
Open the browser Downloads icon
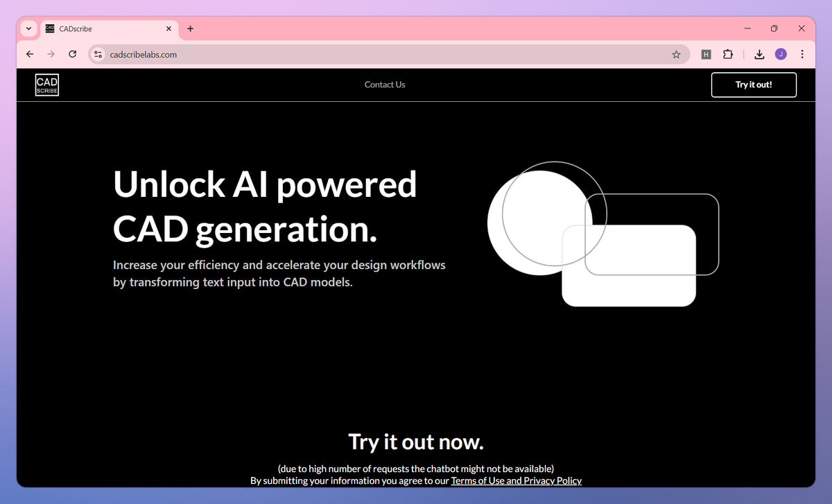coord(759,54)
